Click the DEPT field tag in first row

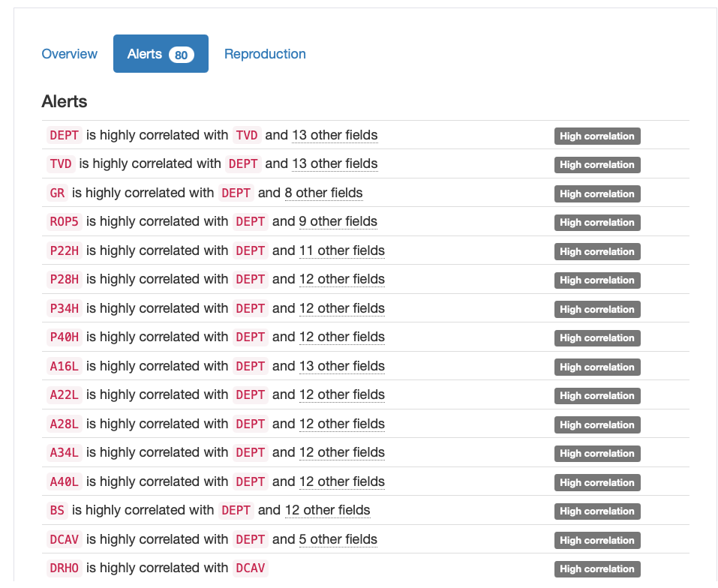[x=64, y=135]
